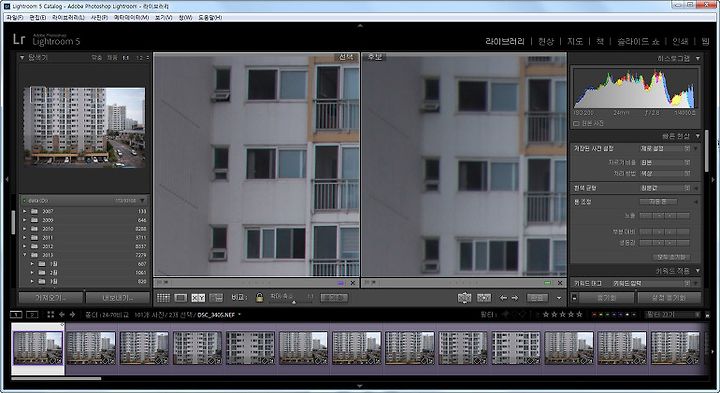This screenshot has height=393, width=720.
Task: Click the next photo right arrow in toolbar
Action: [515, 298]
